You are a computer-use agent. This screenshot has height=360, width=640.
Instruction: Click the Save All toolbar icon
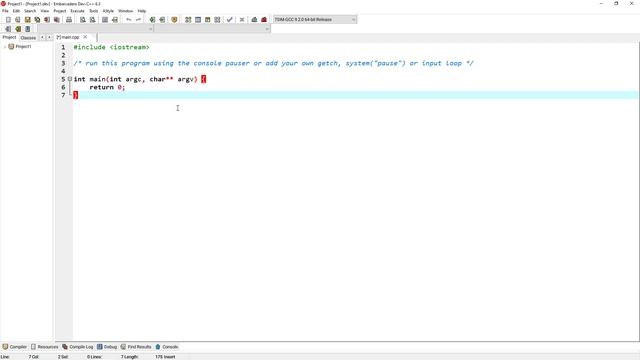[x=37, y=20]
